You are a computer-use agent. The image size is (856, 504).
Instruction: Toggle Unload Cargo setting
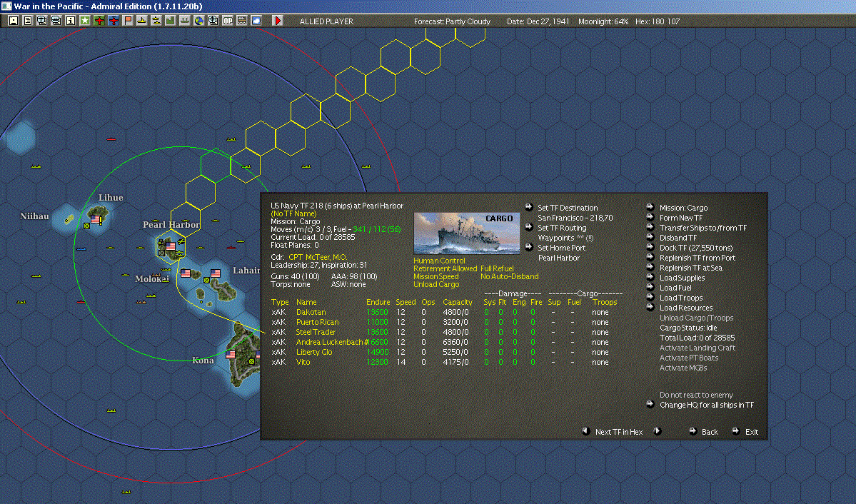point(436,285)
